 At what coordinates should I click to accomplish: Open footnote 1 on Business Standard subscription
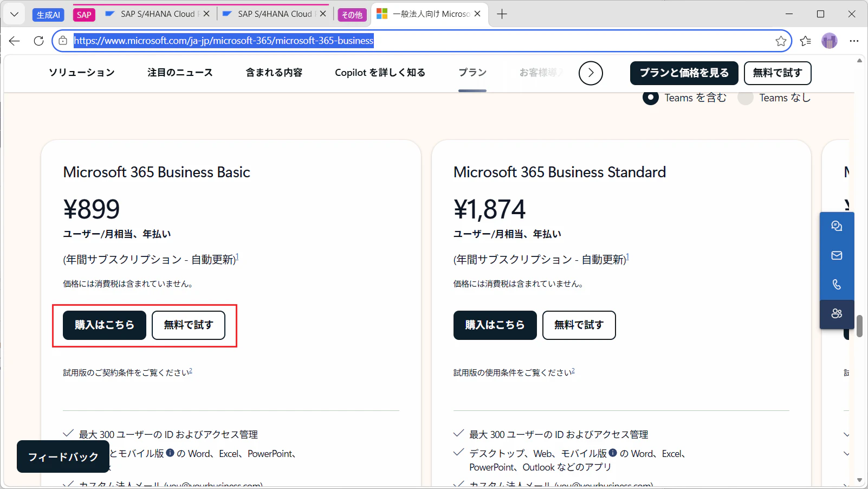click(627, 257)
